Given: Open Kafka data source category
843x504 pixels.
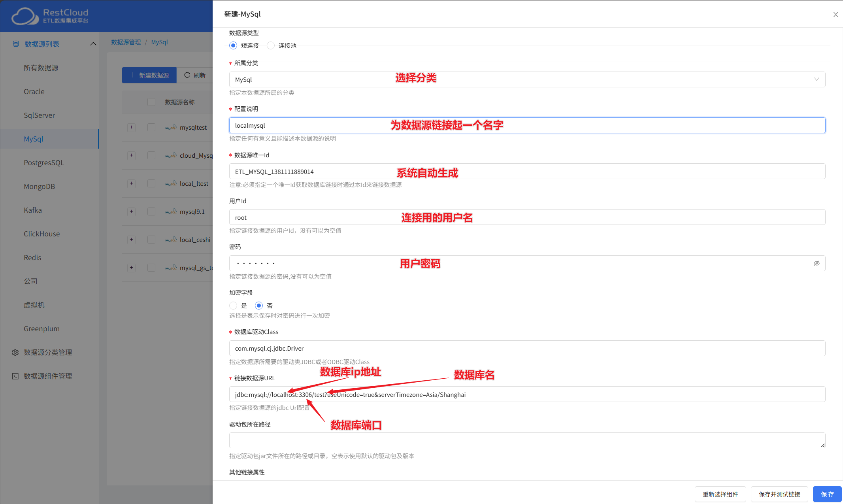Looking at the screenshot, I should click(x=33, y=210).
